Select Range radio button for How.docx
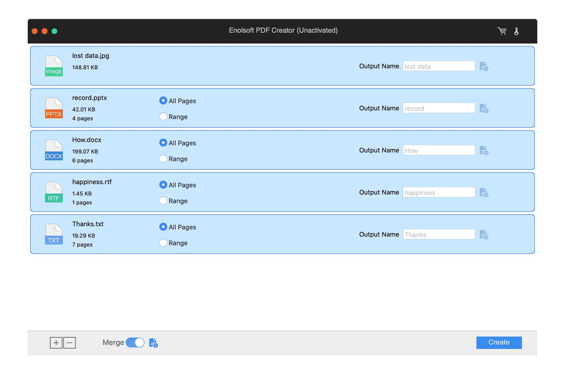Screen dimensions: 565x392 pos(163,158)
